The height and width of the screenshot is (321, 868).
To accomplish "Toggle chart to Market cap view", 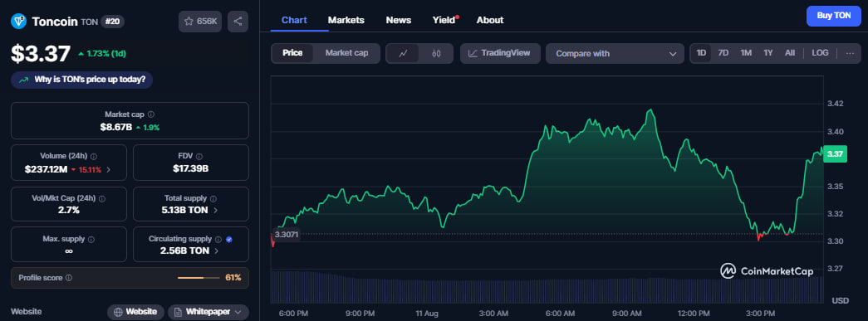I will (346, 53).
